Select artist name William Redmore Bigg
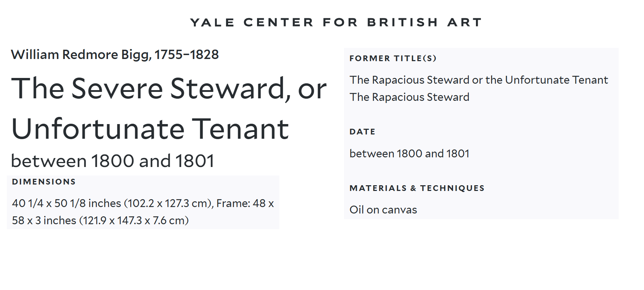 pos(81,54)
